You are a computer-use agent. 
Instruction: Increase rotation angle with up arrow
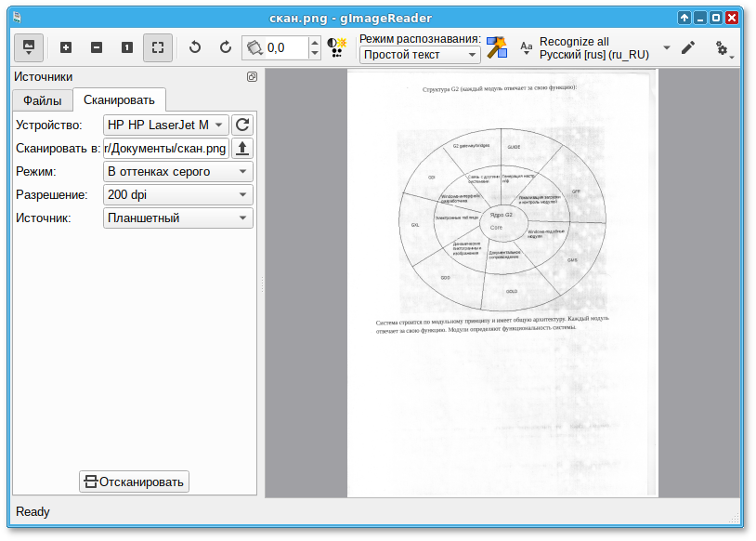(x=314, y=43)
